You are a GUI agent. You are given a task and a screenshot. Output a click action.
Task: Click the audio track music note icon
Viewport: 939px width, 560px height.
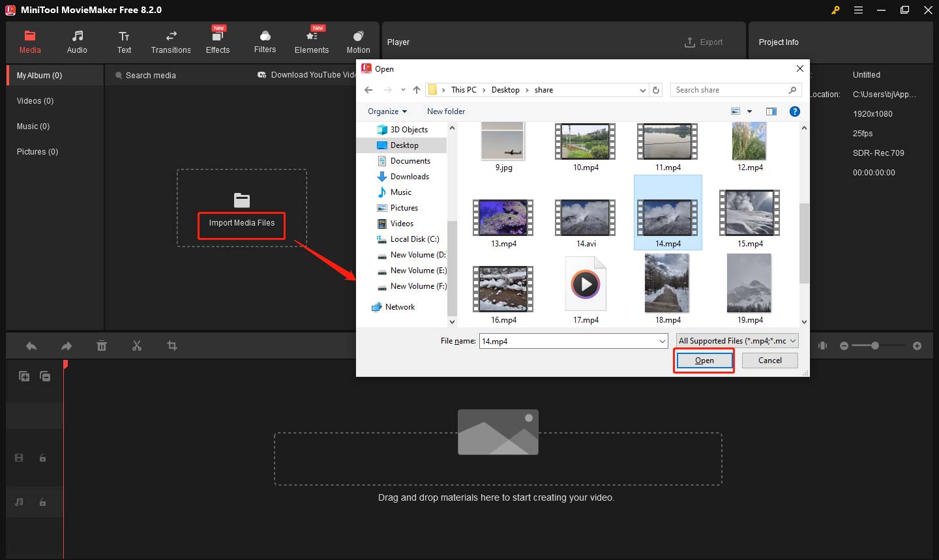point(19,502)
